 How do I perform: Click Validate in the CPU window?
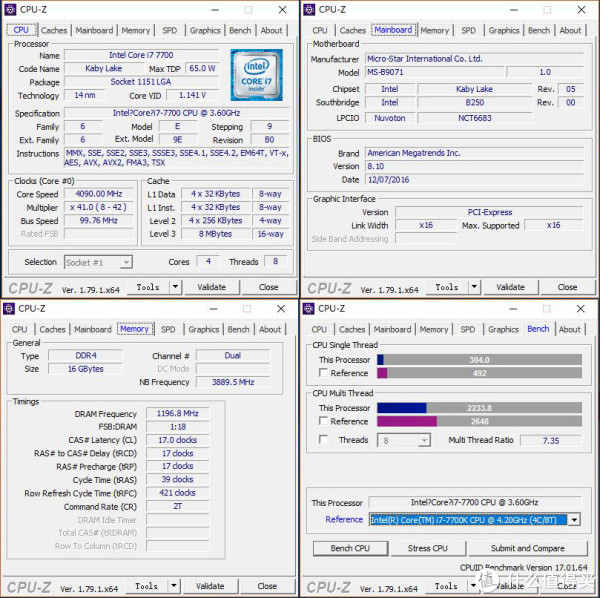click(212, 287)
